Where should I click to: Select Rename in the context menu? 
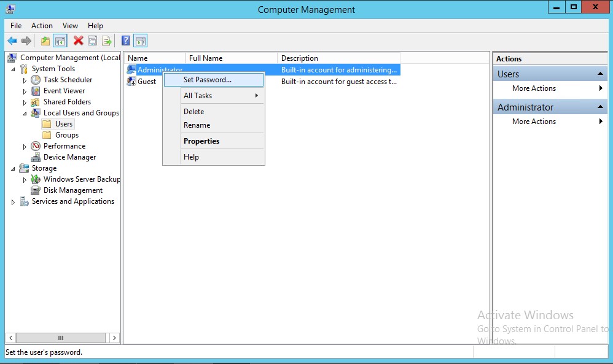pos(197,125)
